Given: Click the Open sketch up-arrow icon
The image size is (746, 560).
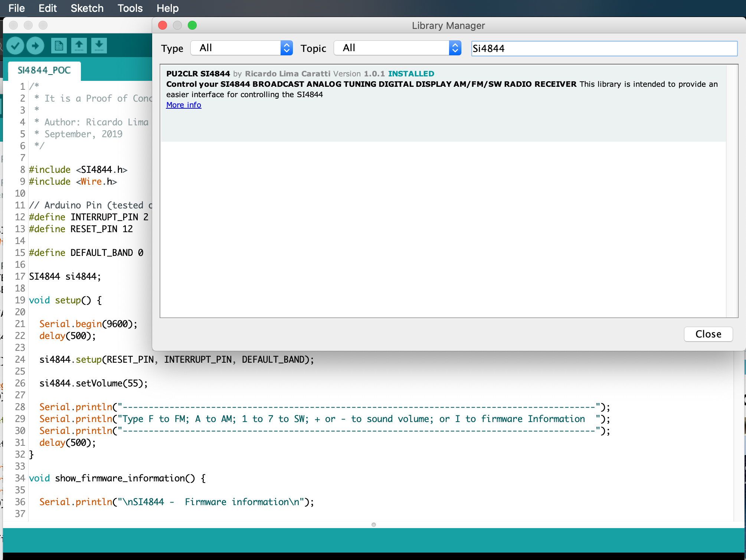Looking at the screenshot, I should [x=79, y=46].
